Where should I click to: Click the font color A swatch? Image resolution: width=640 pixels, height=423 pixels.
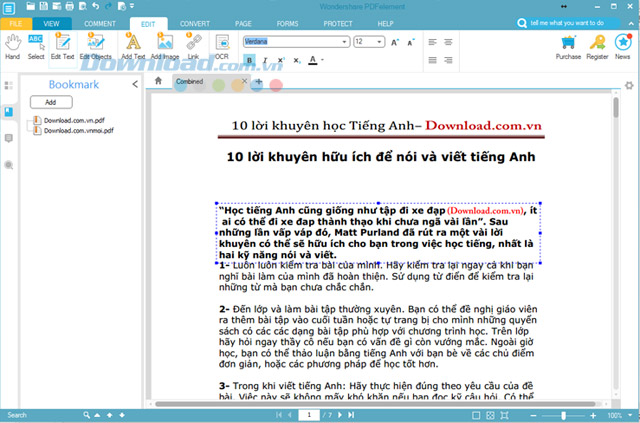(x=313, y=60)
